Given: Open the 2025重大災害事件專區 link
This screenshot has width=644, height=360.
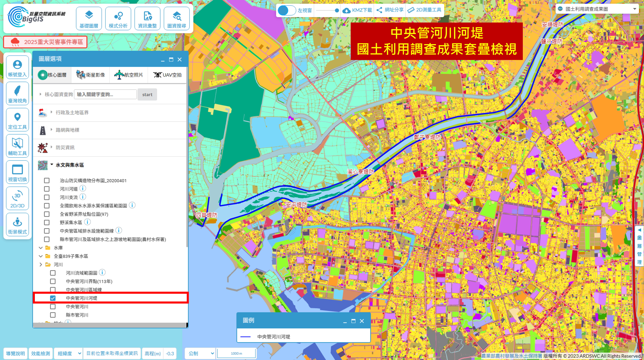Looking at the screenshot, I should (45, 42).
